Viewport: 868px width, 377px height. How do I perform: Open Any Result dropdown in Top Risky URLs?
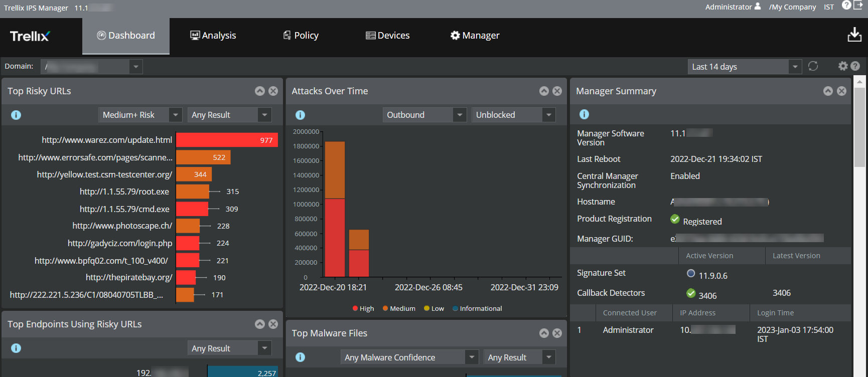click(229, 115)
